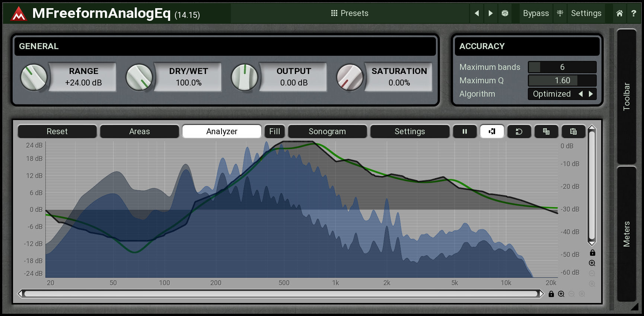Select the previous Algorithm with left arrow
The width and height of the screenshot is (644, 316).
pos(581,94)
